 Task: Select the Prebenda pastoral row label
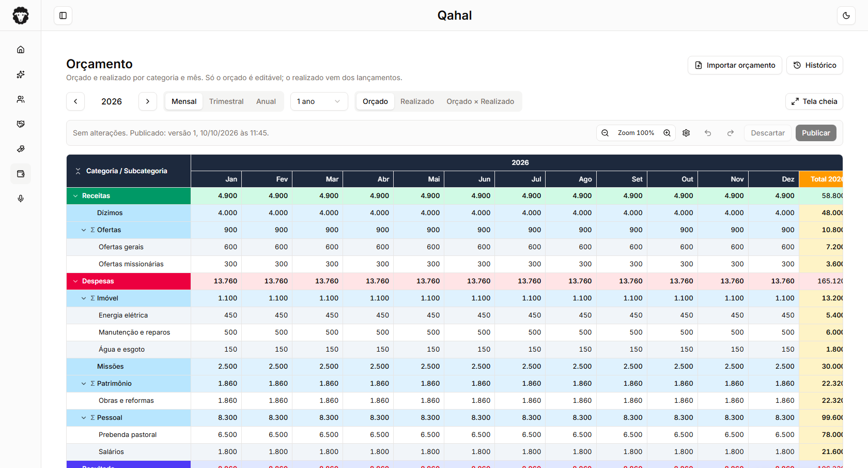point(128,435)
